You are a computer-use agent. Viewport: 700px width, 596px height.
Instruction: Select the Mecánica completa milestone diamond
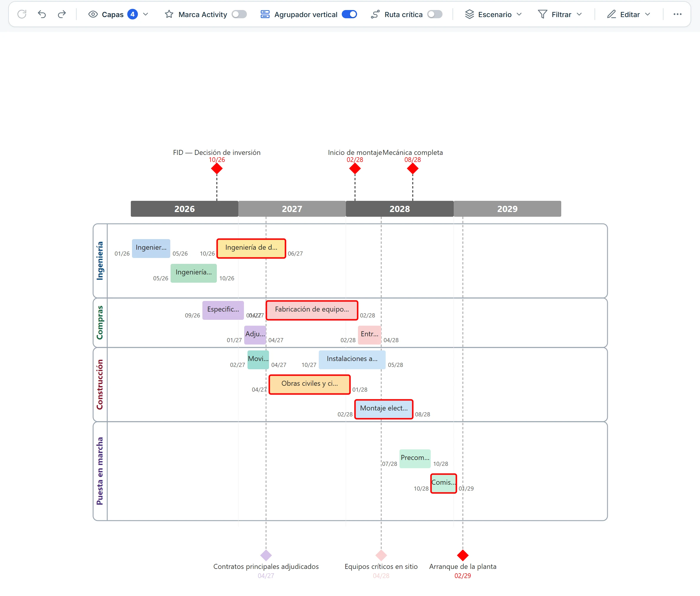[x=412, y=168]
